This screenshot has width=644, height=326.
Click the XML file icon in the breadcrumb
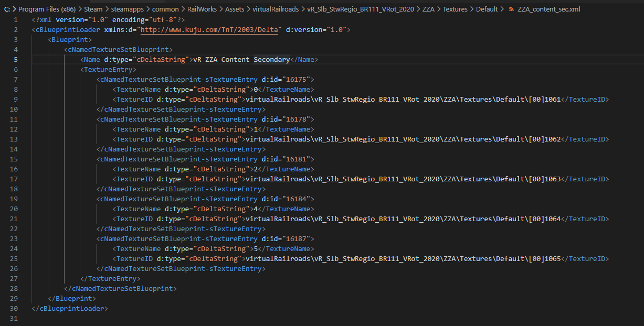511,9
